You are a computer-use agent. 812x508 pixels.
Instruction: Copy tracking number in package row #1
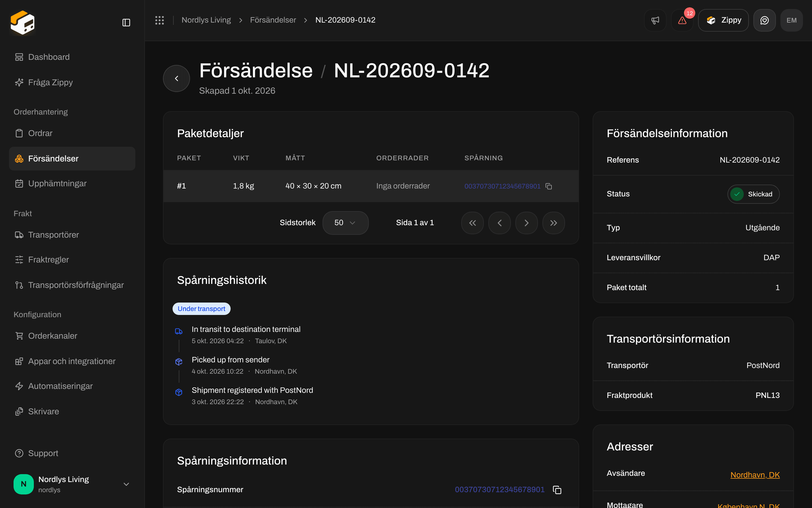[x=549, y=186]
